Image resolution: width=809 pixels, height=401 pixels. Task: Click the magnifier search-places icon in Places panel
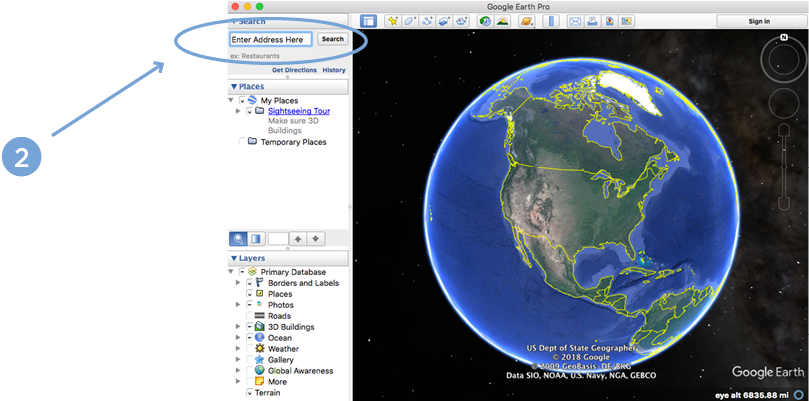point(239,239)
